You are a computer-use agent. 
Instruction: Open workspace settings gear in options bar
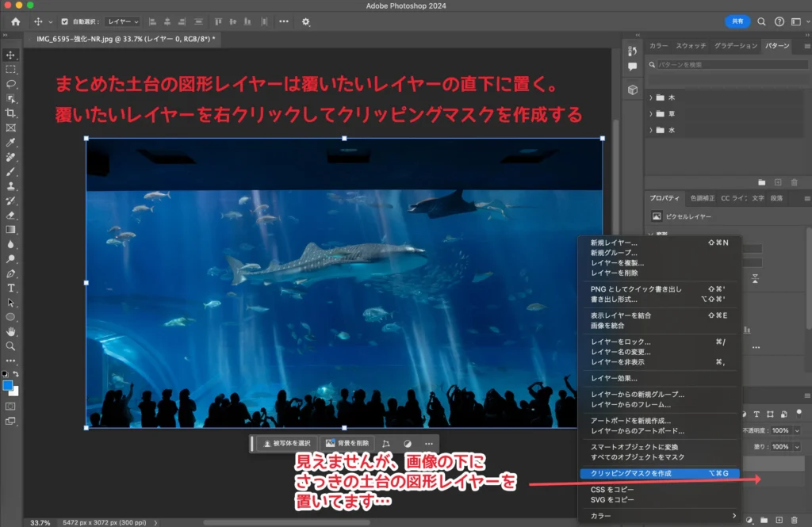[305, 22]
